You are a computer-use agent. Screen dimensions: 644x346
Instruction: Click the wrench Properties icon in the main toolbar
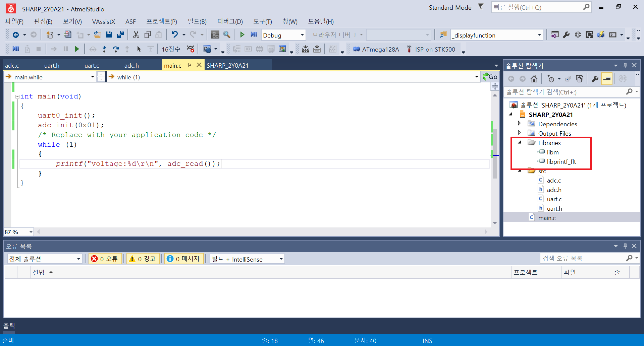[566, 34]
